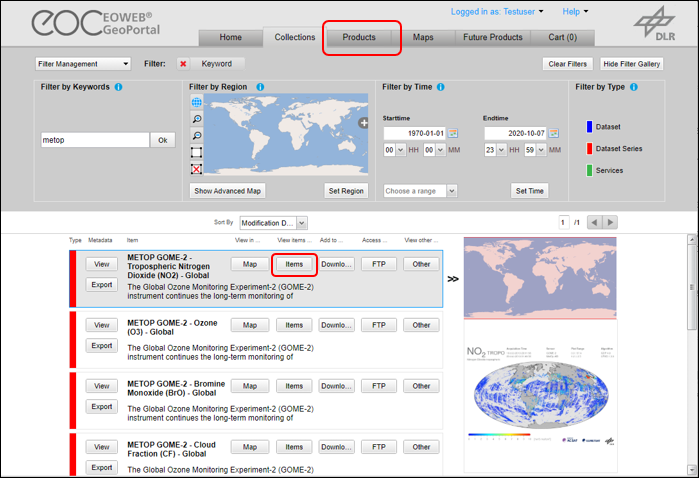Switch to the Home tab
Viewport: 699px width, 478px height.
coord(230,37)
